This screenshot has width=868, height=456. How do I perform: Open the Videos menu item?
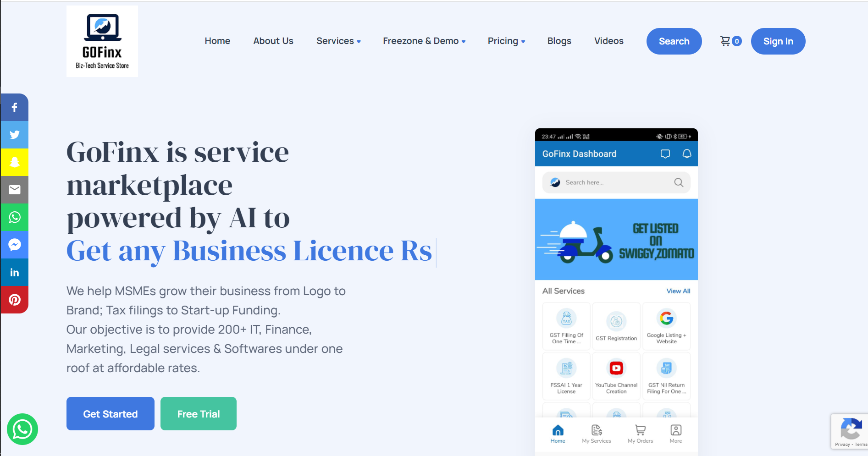pyautogui.click(x=609, y=41)
